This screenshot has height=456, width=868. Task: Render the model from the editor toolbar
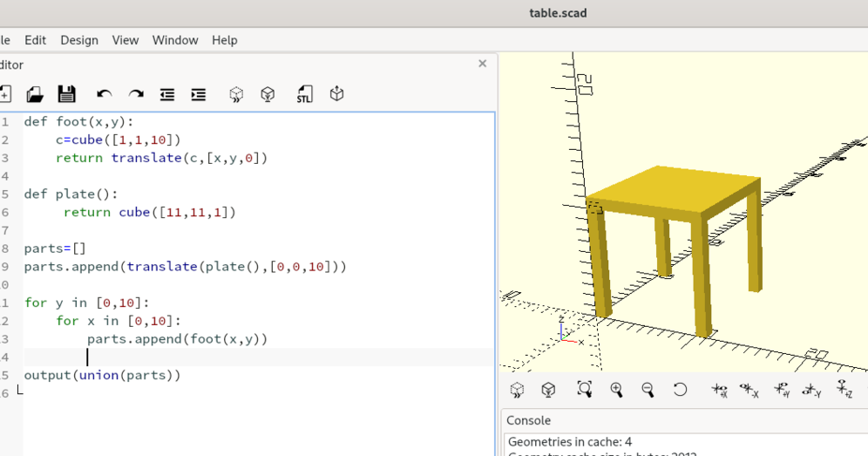tap(268, 94)
